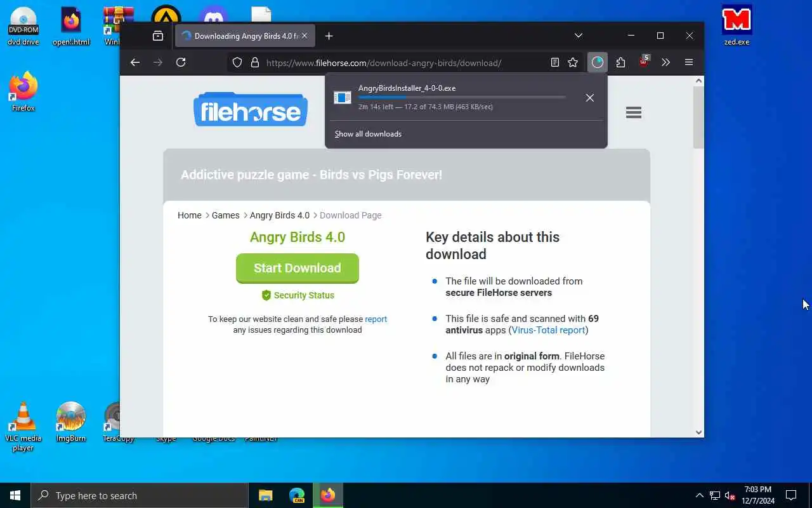Close the Downloading Angry Birds tab

click(x=304, y=36)
